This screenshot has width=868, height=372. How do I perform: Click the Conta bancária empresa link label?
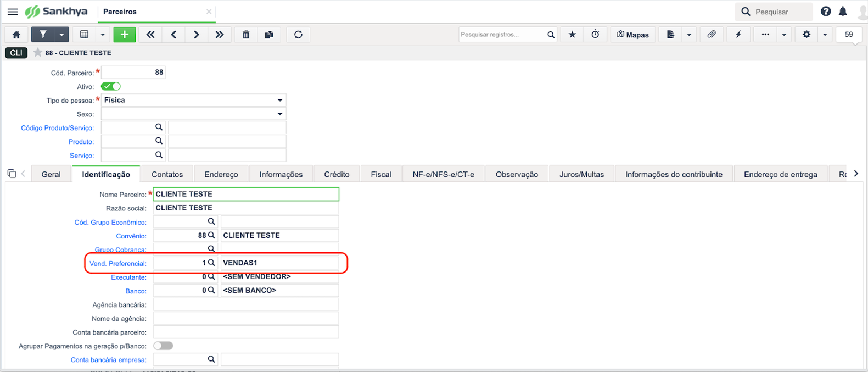click(109, 360)
